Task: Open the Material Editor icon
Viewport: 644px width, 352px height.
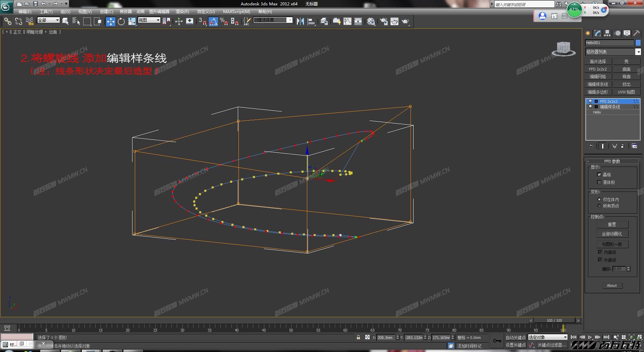Action: tap(371, 21)
